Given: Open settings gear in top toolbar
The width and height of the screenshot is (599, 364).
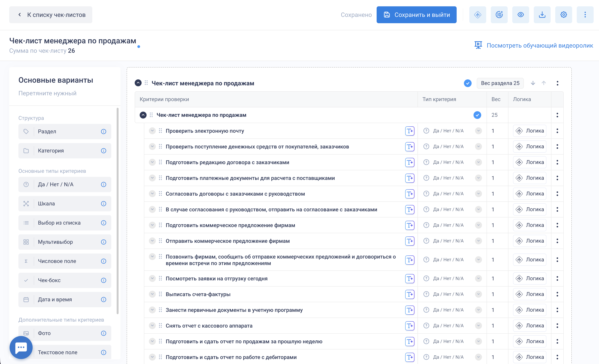Looking at the screenshot, I should point(563,15).
